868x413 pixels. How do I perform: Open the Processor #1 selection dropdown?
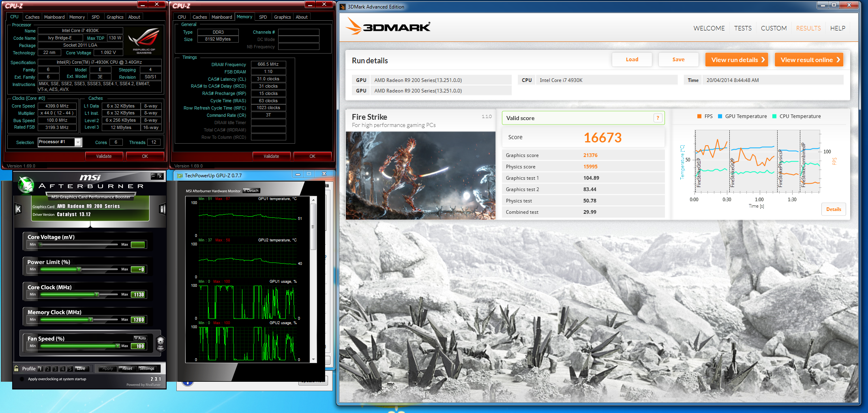coord(78,142)
